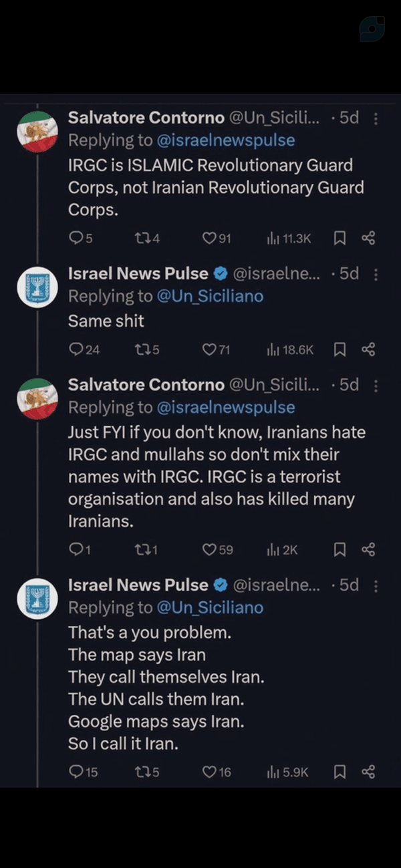This screenshot has height=868, width=401.
Task: Like the 'Same shit' reply
Action: coord(217,349)
